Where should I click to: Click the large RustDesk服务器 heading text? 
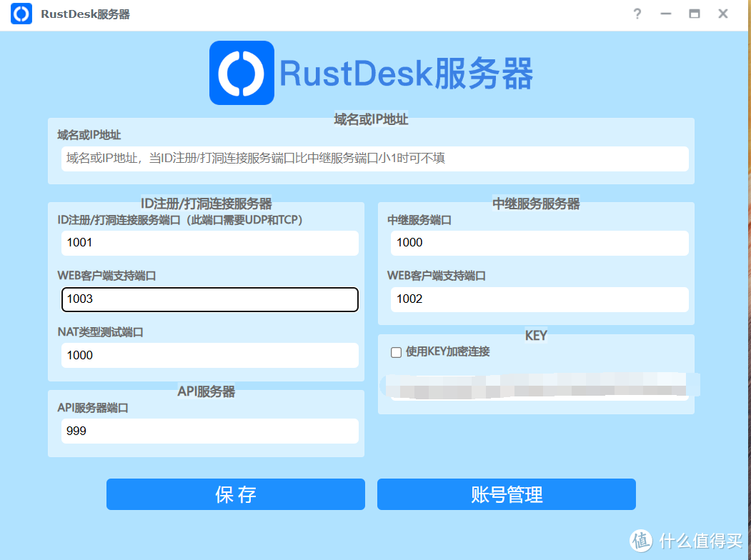(x=406, y=74)
